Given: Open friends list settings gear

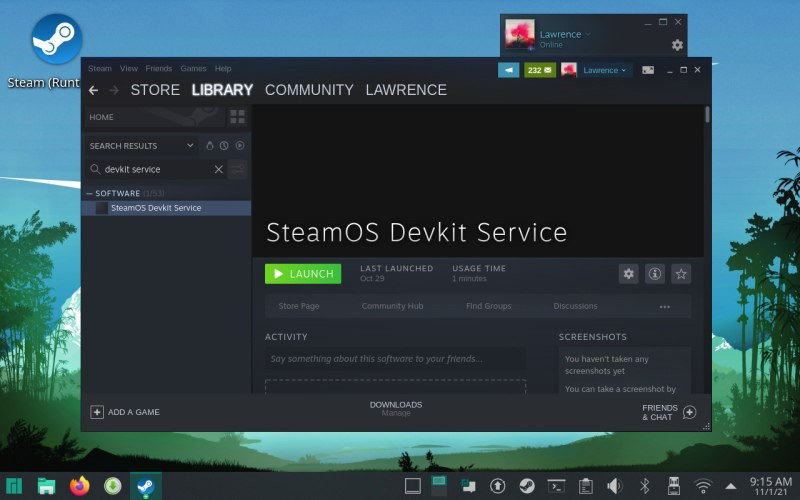Looking at the screenshot, I should tap(677, 45).
